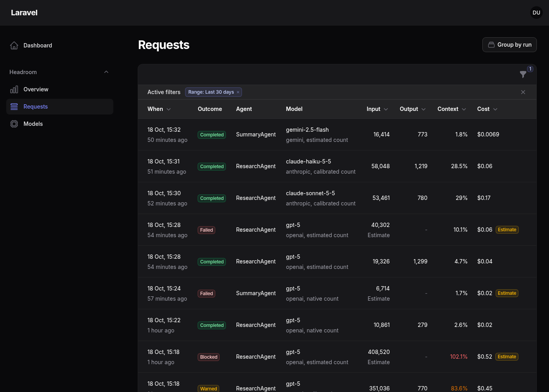549x392 pixels.
Task: Open the DU user avatar menu
Action: click(x=536, y=13)
